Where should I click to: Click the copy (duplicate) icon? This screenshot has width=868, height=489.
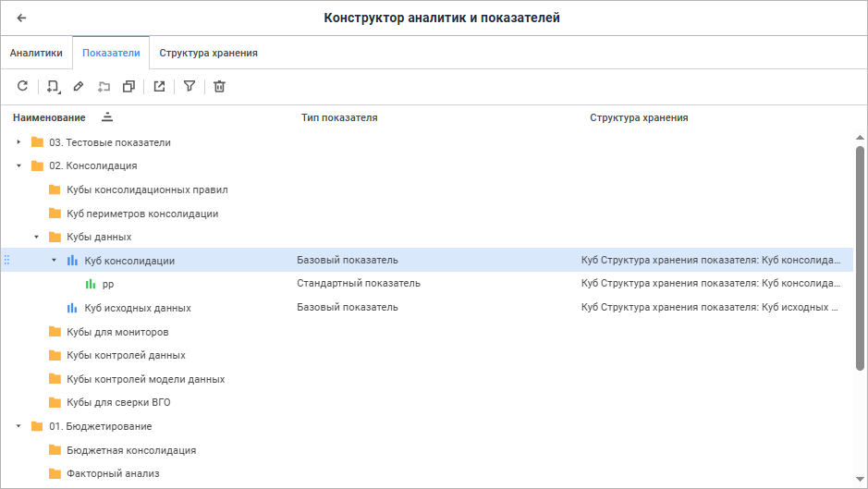click(129, 87)
